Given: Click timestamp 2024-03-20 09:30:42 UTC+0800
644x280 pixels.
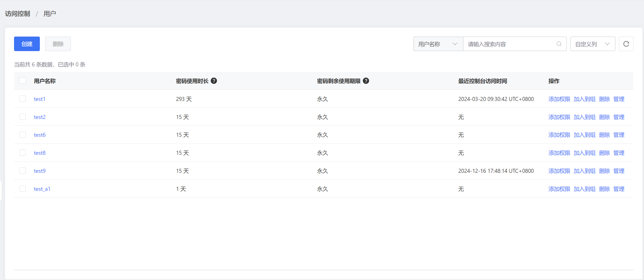Looking at the screenshot, I should click(x=496, y=99).
